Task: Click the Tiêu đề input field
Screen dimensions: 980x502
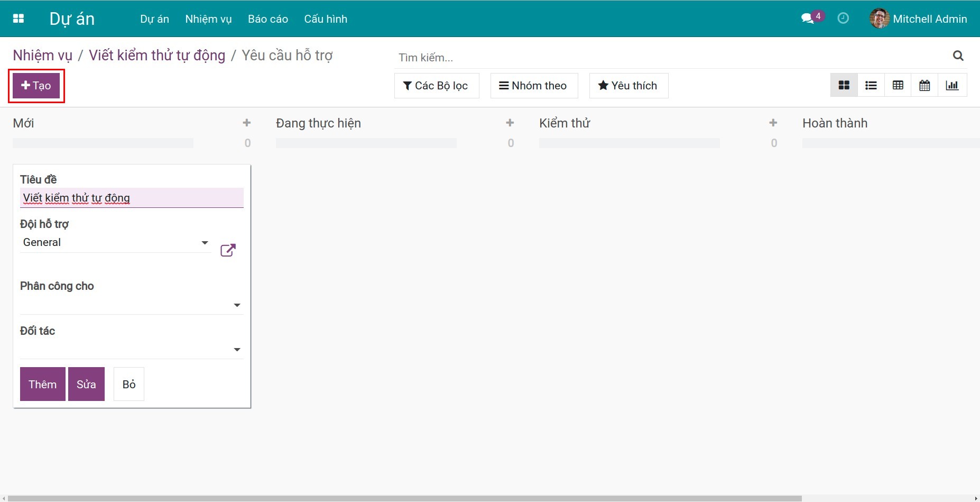Action: (x=132, y=198)
